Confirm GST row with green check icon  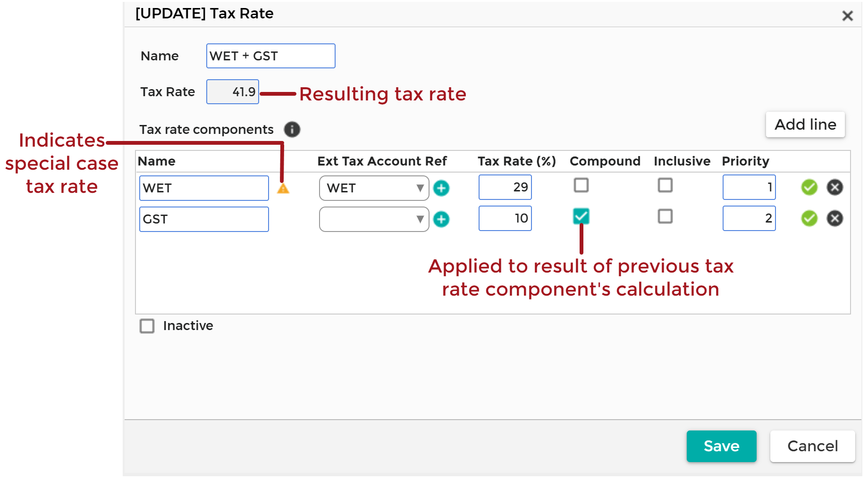click(x=809, y=218)
